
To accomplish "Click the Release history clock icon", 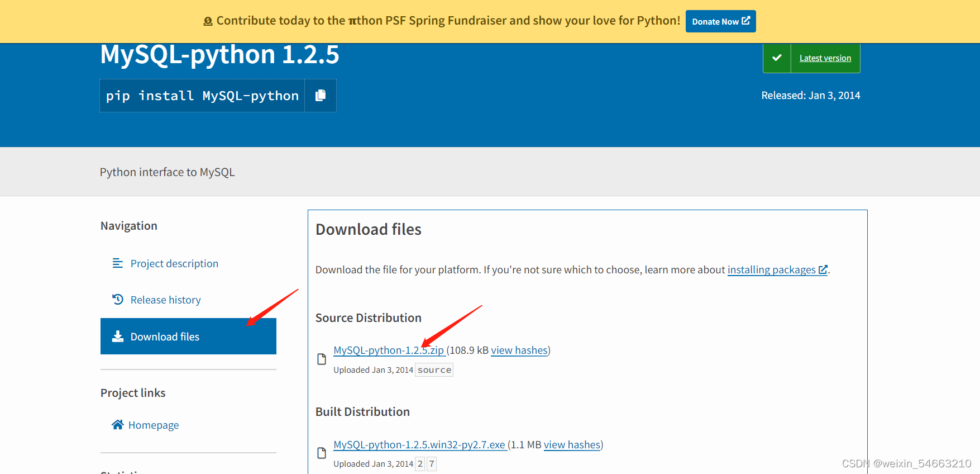I will pos(117,300).
